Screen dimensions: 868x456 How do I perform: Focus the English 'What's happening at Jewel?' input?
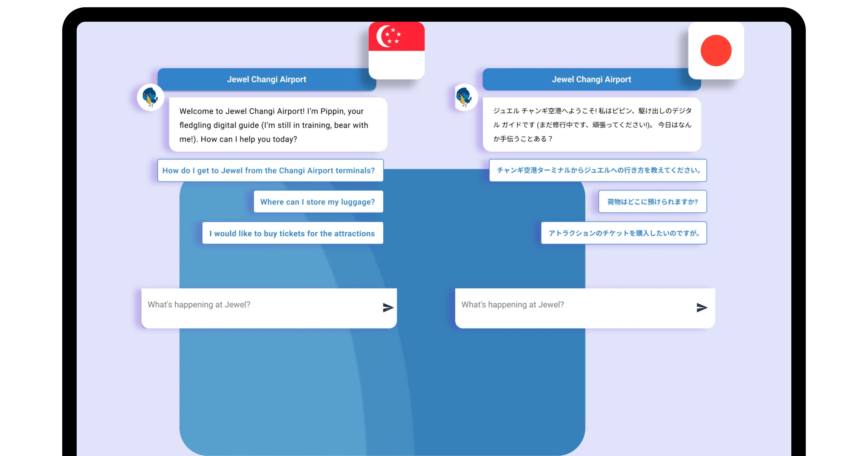(x=260, y=305)
